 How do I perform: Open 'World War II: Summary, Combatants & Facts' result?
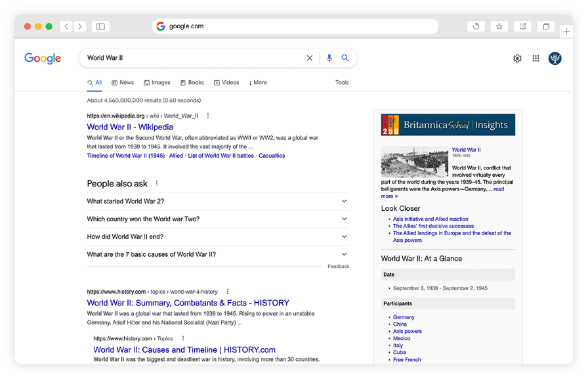(188, 303)
